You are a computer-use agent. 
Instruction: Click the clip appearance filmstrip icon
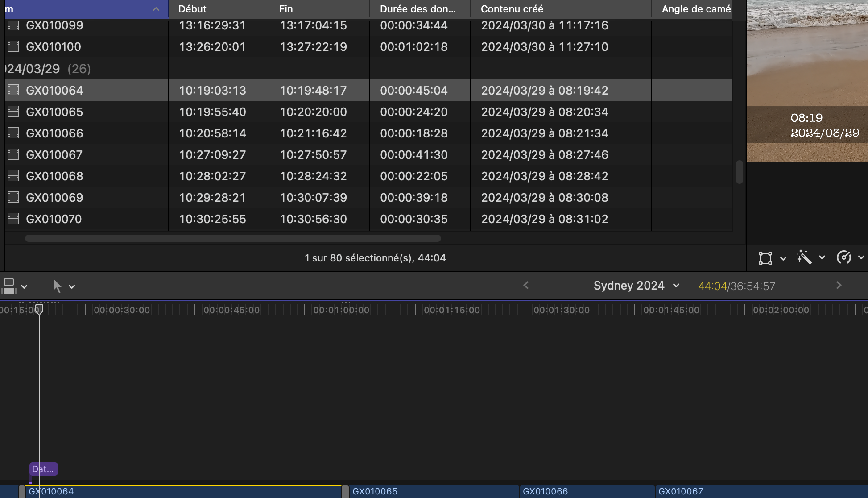tap(9, 286)
